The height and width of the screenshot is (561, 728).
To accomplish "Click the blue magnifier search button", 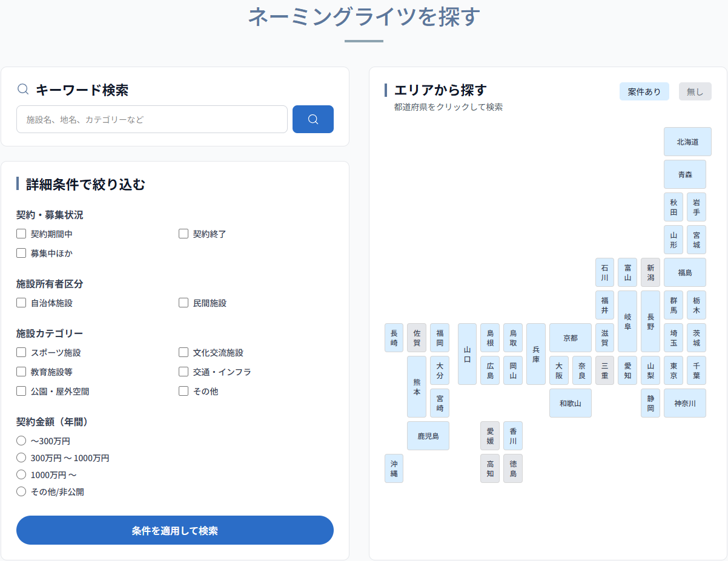I will (x=313, y=119).
